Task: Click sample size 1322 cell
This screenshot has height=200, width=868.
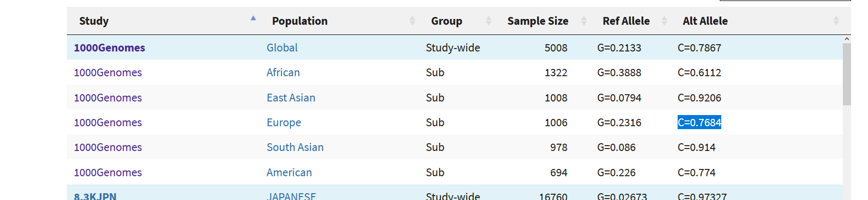Action: click(x=556, y=72)
